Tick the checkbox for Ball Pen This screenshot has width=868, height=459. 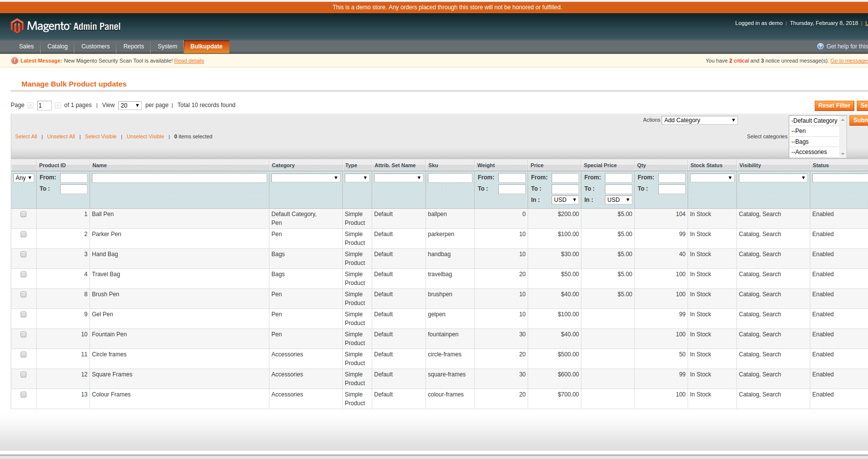click(23, 215)
